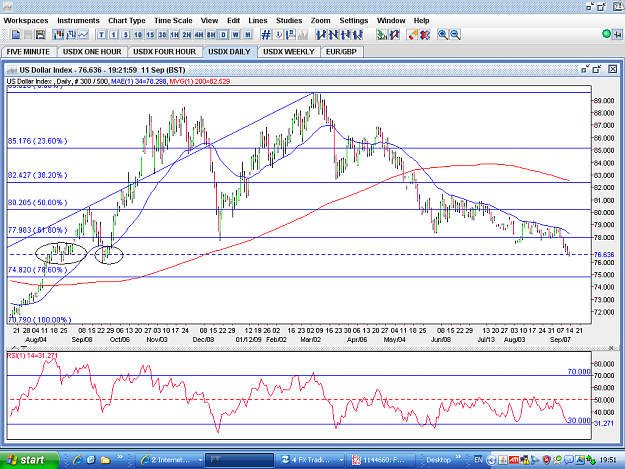Open the Instruments menu

tap(78, 20)
